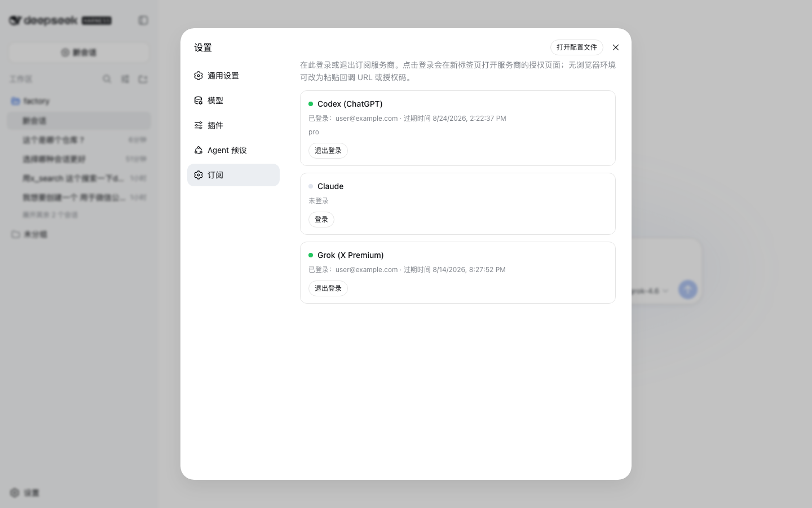The image size is (812, 508).
Task: Click the add-folder icon in workspace header
Action: tap(143, 79)
